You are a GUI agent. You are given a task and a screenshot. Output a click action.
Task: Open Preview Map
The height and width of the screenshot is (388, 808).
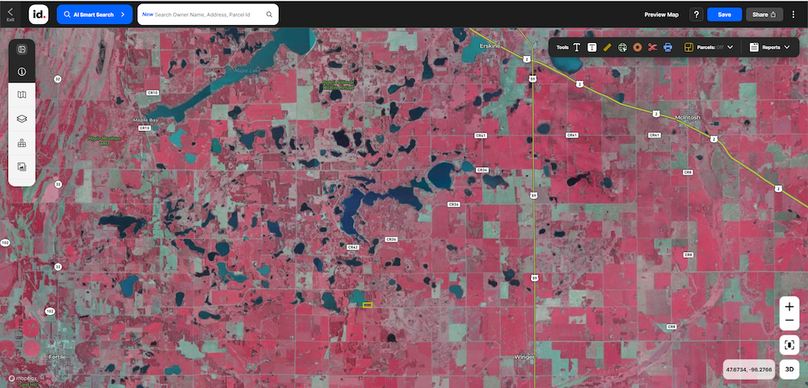pyautogui.click(x=662, y=14)
